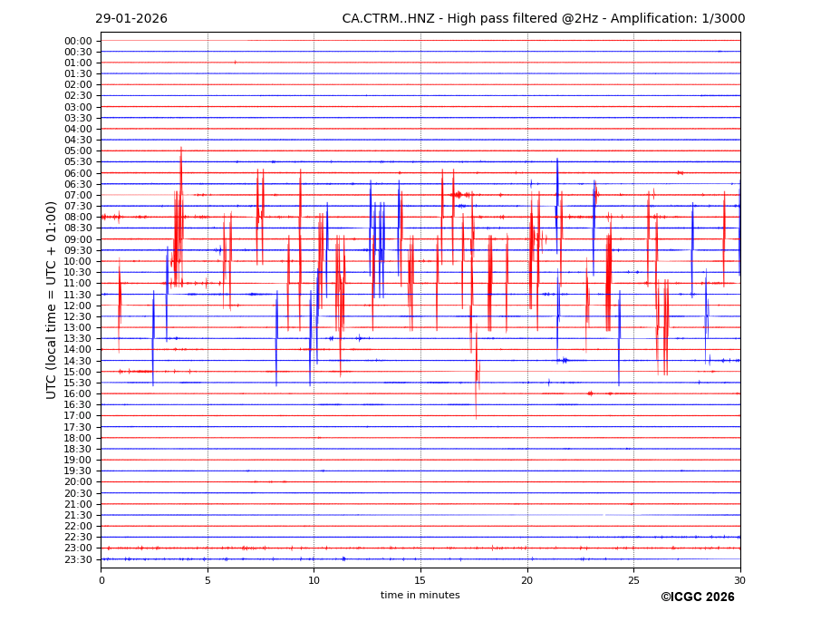Choose the 19:30 trace time label
This screenshot has height=631, width=840.
(x=78, y=471)
